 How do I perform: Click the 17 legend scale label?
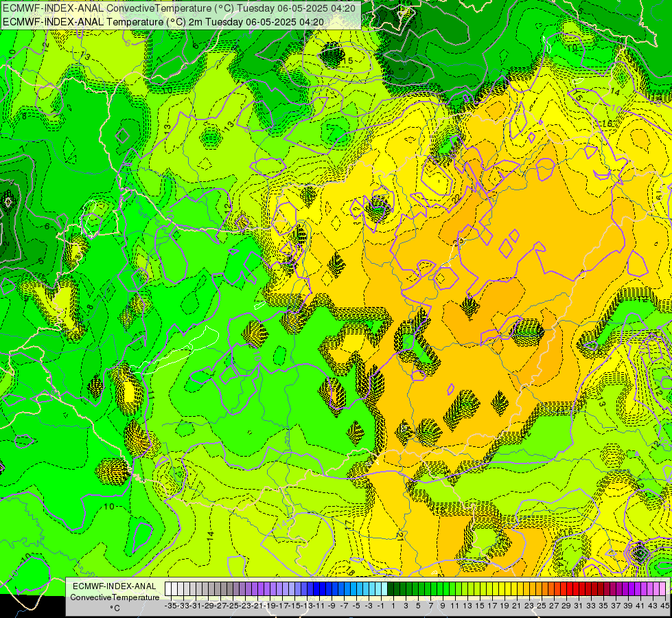492,606
